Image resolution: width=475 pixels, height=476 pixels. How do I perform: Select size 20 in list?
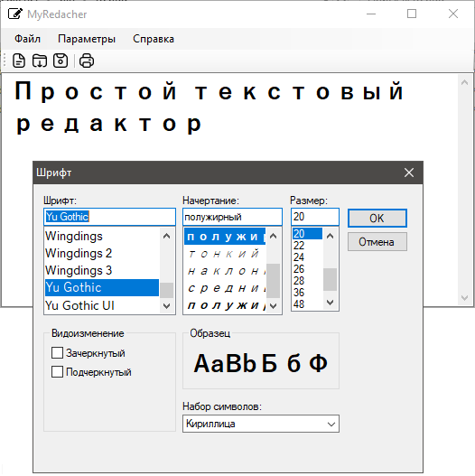point(307,233)
